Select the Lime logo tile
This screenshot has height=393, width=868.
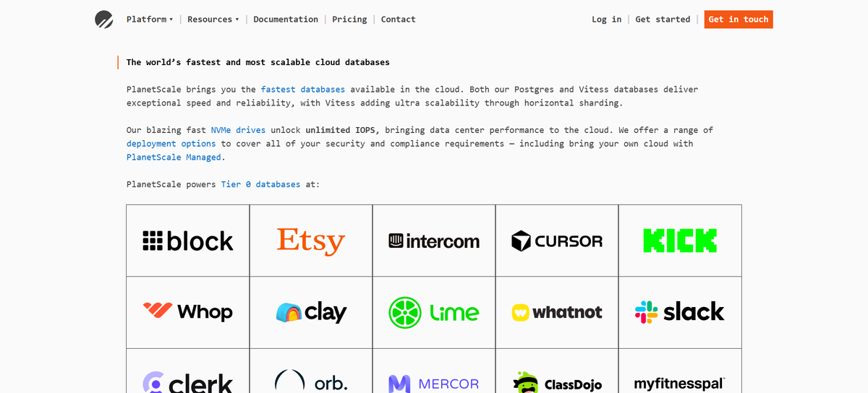[x=434, y=312]
